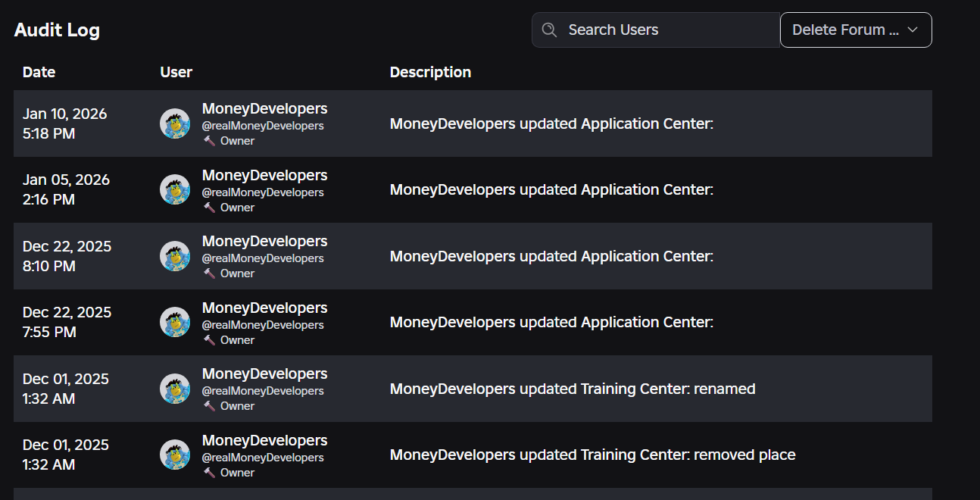Click MoneyDevelopers avatar in Jan 10, 2026 row
This screenshot has width=980, height=500.
[x=175, y=123]
